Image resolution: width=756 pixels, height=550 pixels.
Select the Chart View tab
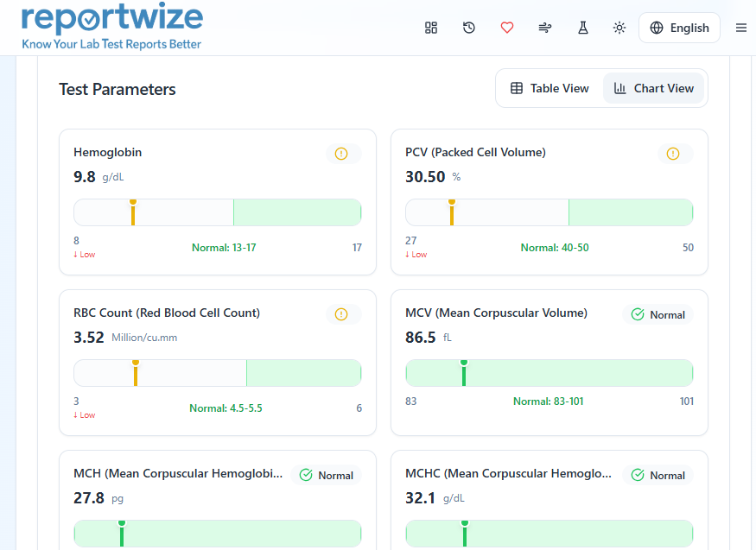click(653, 87)
